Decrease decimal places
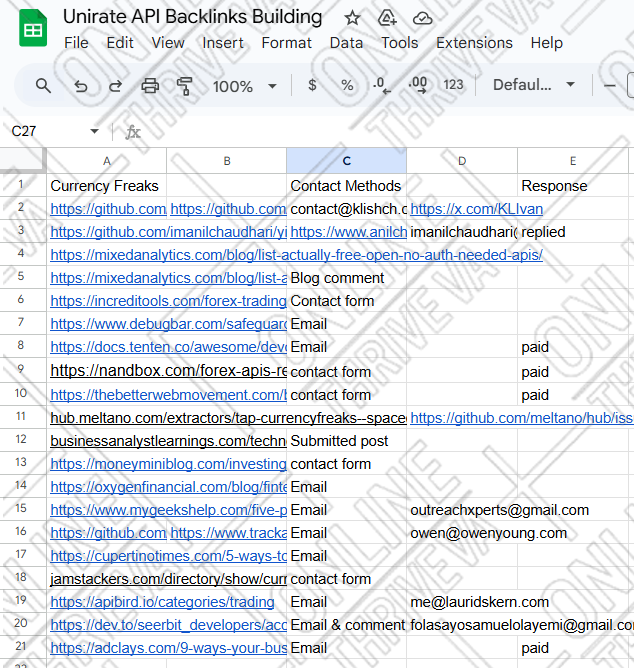Viewport: 634px width, 668px height. pos(381,85)
